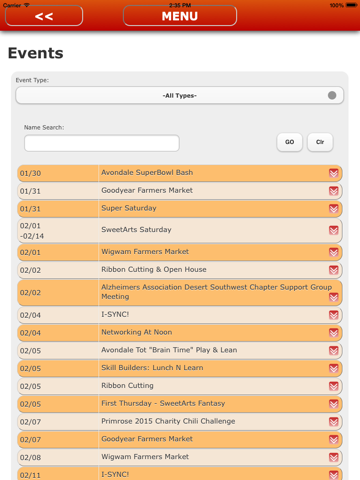Focus the Name Search input field
Screen dimensions: 360x480
(x=102, y=143)
